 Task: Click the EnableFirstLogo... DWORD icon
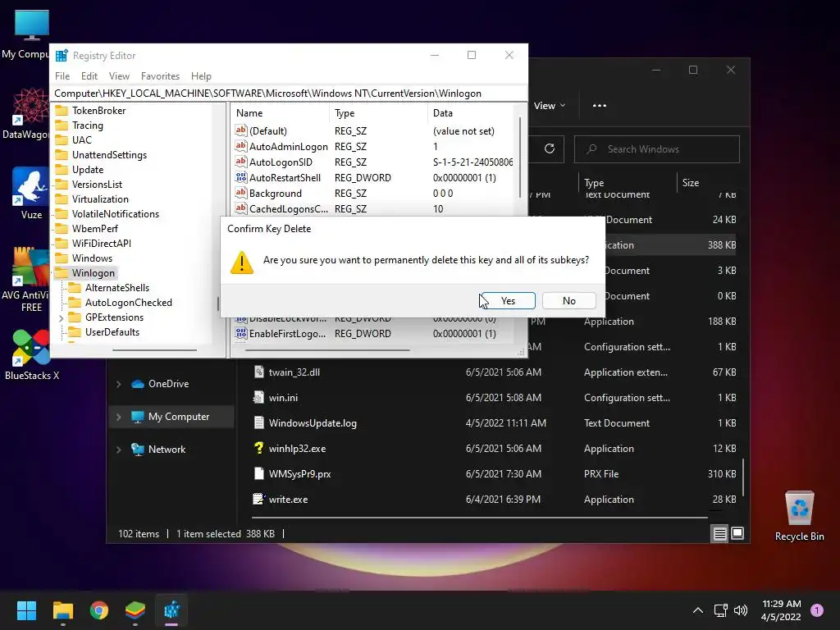click(x=241, y=333)
